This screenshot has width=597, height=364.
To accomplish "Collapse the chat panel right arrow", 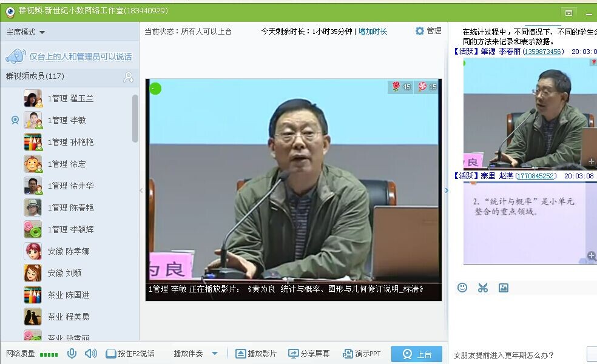I will click(x=447, y=190).
